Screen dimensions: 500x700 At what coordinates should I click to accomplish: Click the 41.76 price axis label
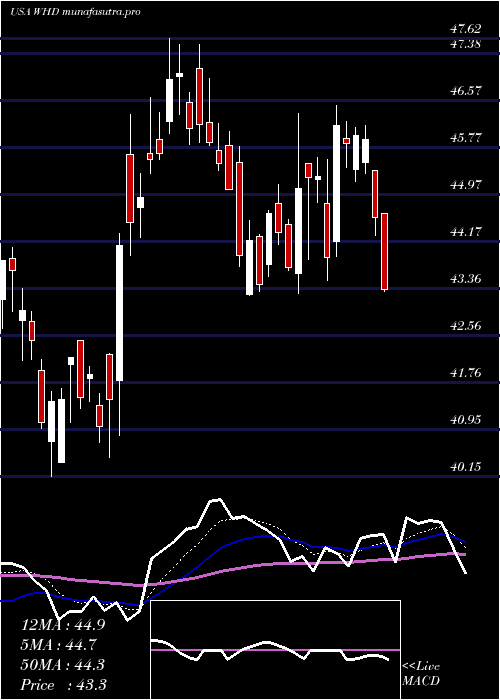click(x=466, y=372)
